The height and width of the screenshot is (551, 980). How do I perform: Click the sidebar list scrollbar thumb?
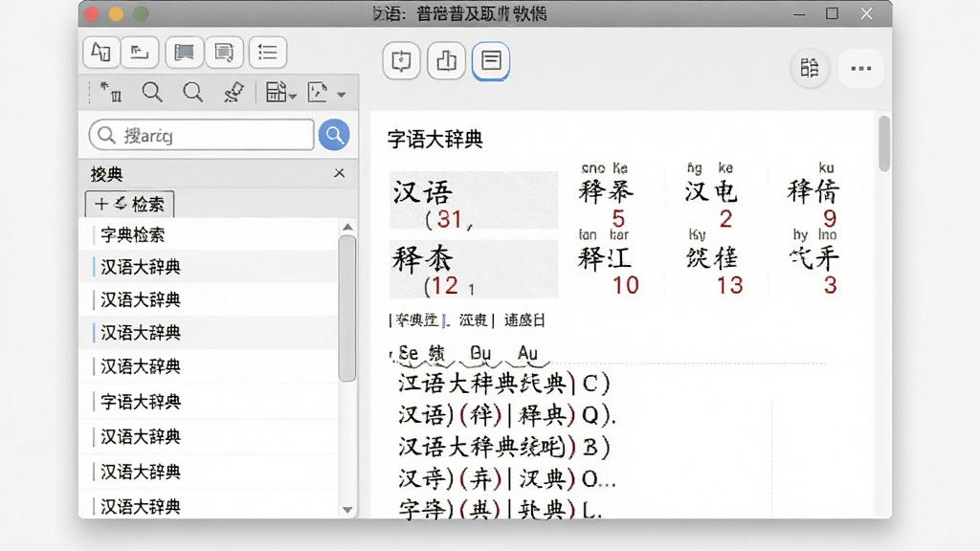[347, 308]
